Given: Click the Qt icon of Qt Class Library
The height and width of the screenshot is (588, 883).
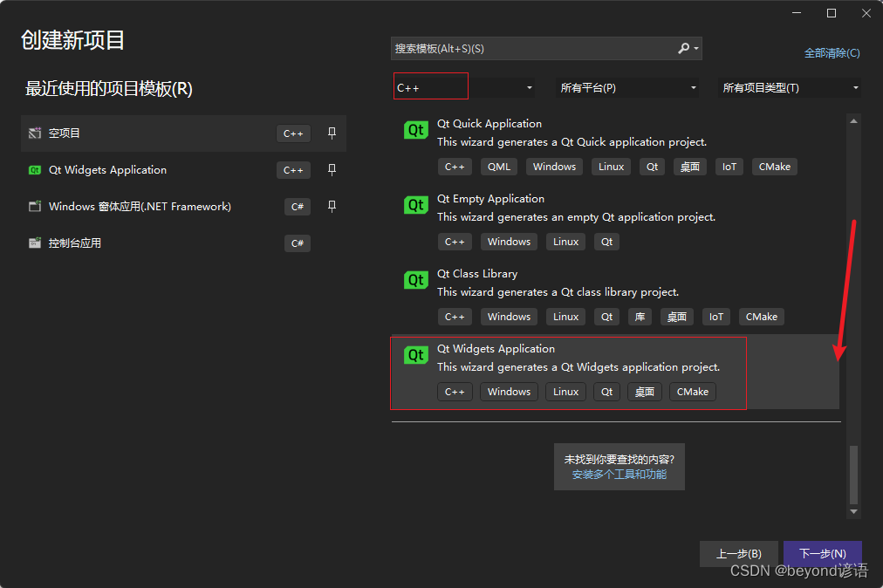Looking at the screenshot, I should [x=415, y=280].
